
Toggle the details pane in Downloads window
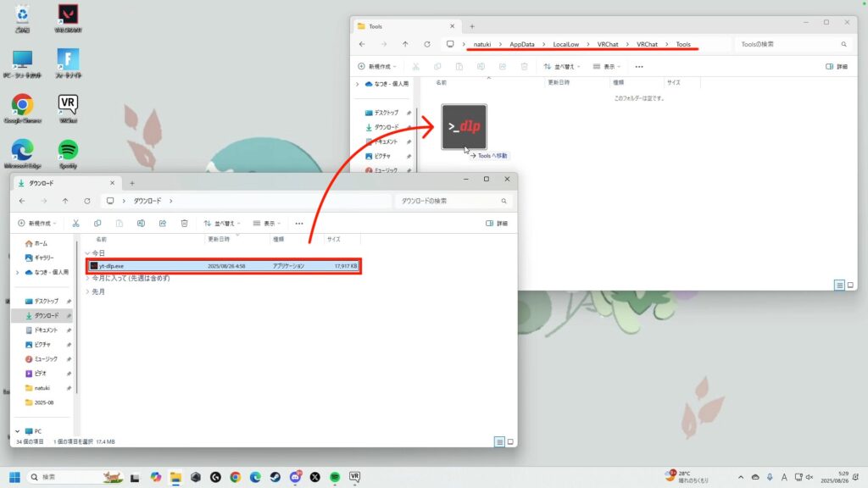click(x=497, y=224)
